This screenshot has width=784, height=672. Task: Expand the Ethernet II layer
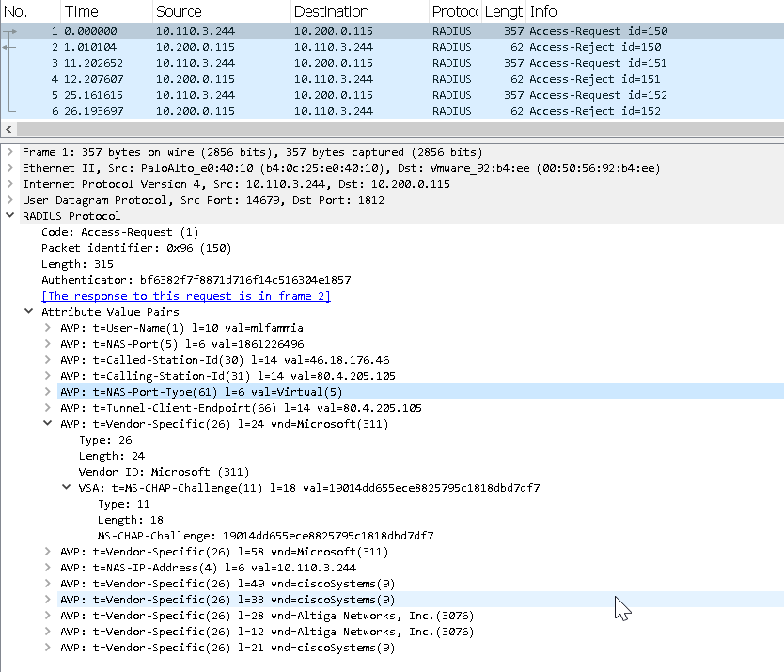point(9,168)
